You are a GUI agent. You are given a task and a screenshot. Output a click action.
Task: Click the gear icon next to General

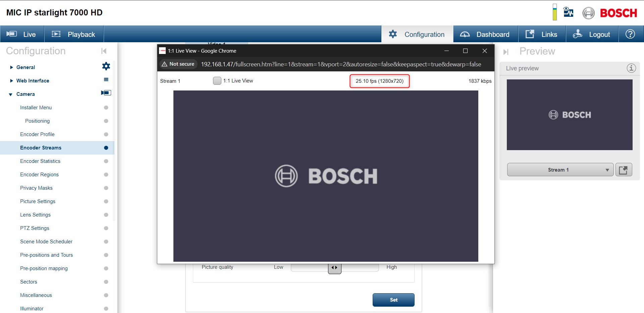click(106, 66)
